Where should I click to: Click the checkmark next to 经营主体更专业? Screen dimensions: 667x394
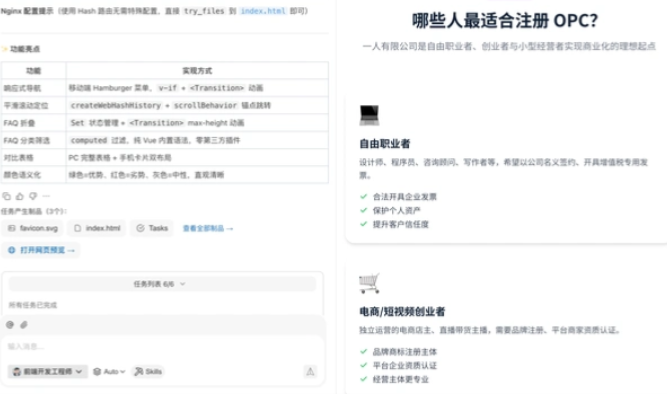click(363, 379)
